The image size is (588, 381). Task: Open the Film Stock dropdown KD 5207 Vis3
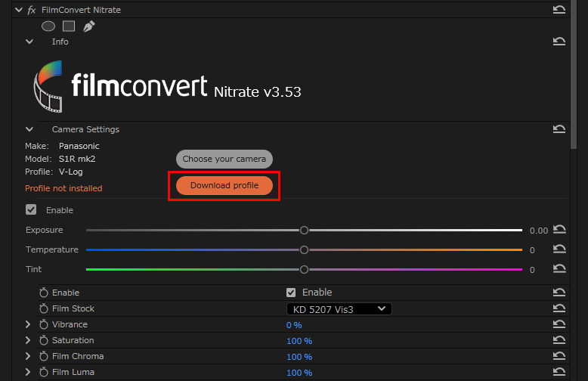339,309
